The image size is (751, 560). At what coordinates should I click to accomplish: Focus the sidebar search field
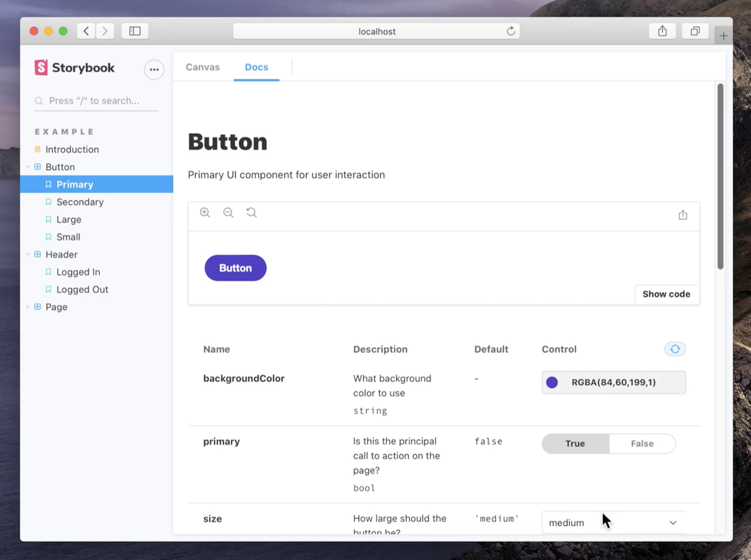[x=96, y=101]
